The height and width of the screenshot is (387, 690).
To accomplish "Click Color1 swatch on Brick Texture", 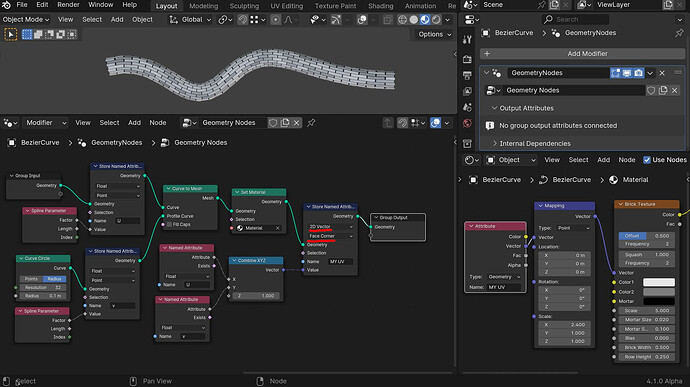I will [x=659, y=282].
